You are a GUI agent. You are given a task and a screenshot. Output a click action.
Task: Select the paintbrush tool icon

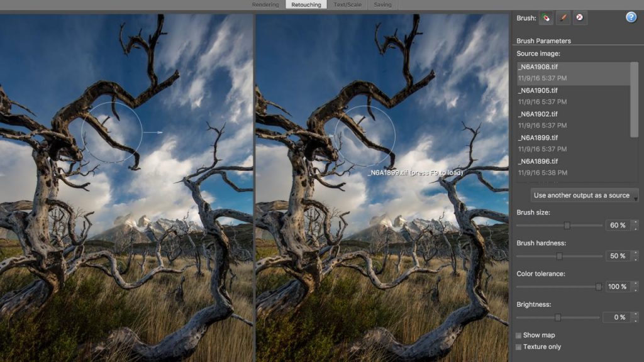point(563,18)
